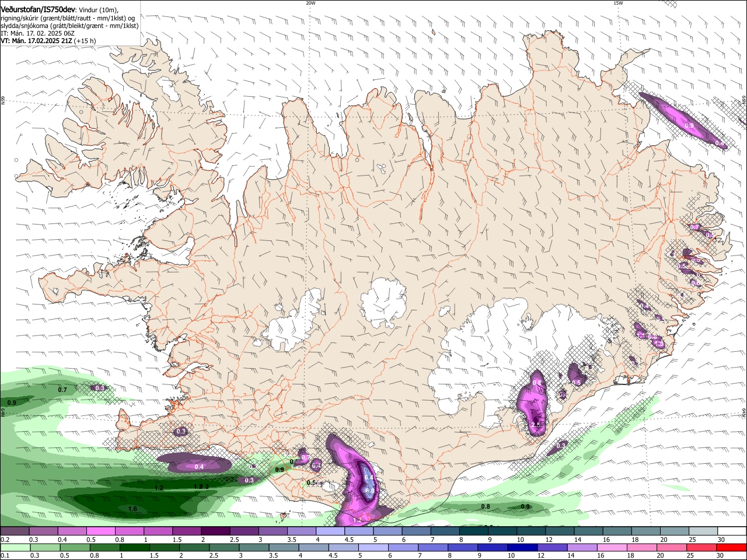Click the darkest purple 2 swatch in the upper legend row
Screen dimensions: 747x560
tap(215, 531)
